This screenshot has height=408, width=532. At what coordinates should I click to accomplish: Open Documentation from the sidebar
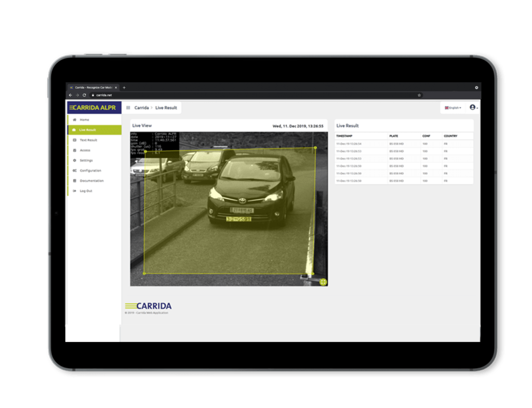(95, 181)
